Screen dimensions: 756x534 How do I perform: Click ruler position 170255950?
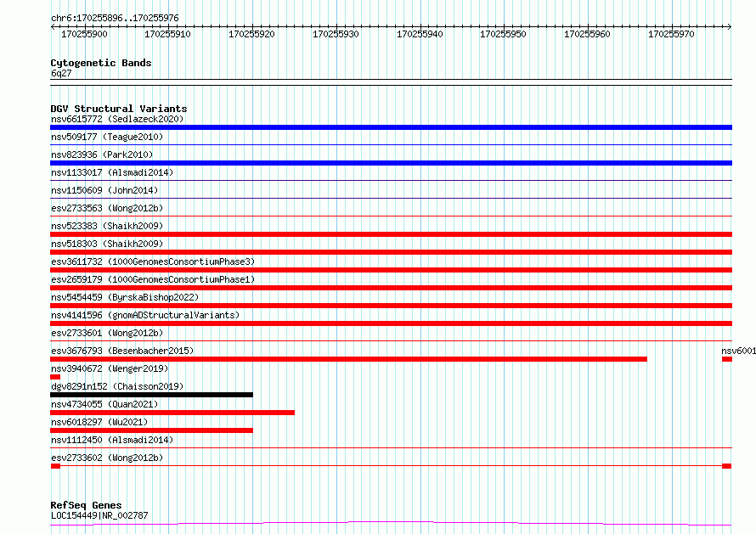click(504, 34)
